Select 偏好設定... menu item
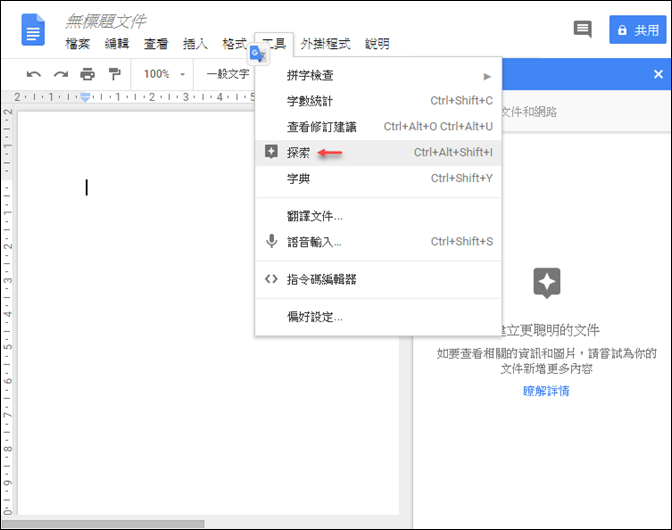Screen dimensions: 672x530 point(378,317)
